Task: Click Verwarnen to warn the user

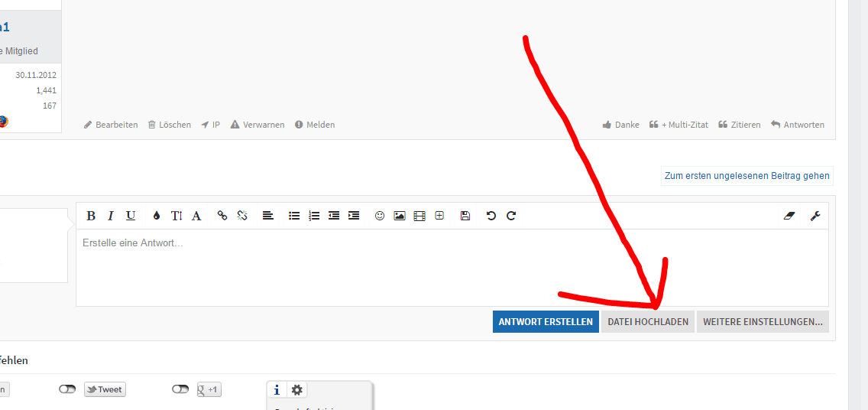Action: pos(257,125)
